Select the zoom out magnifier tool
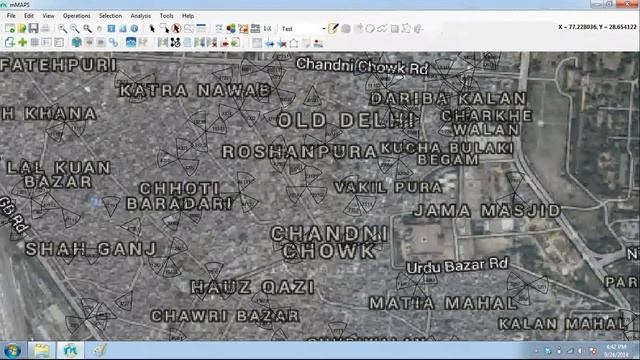 [x=74, y=29]
